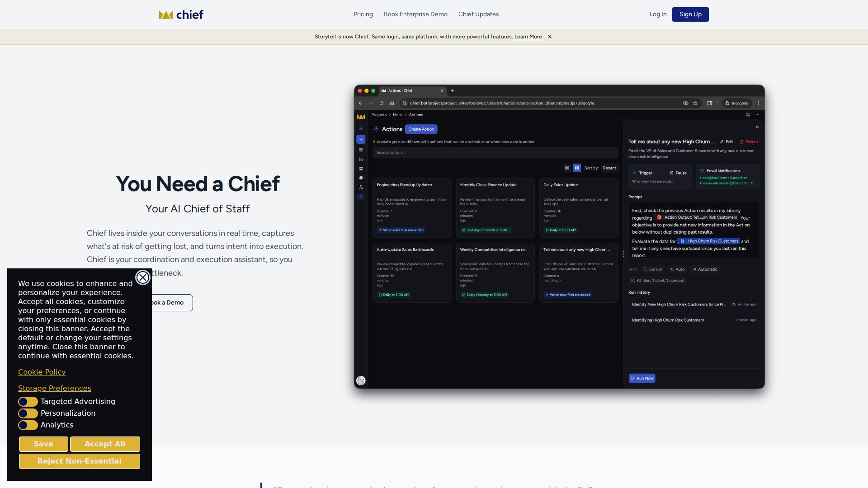Click the High Churn Risk Customers blue tag in prompt
Viewport: 868px width, 488px height.
[708, 241]
